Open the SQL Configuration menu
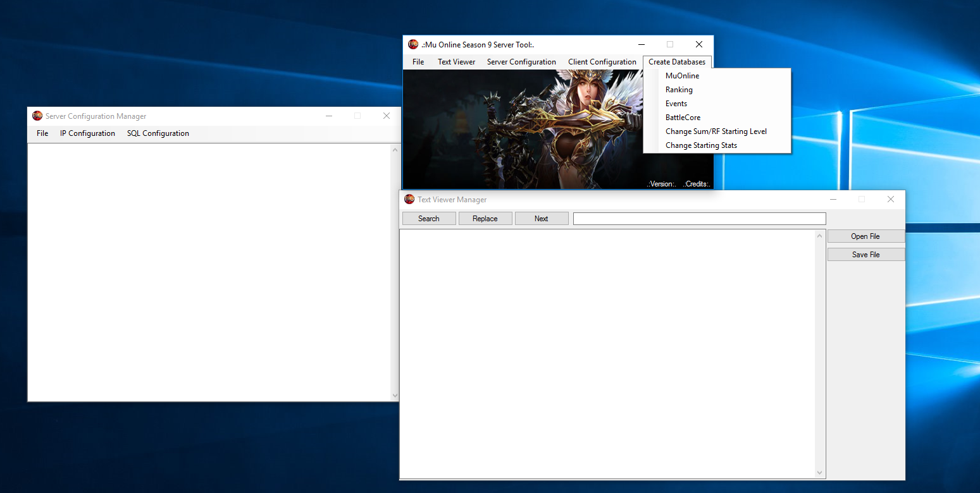 158,133
